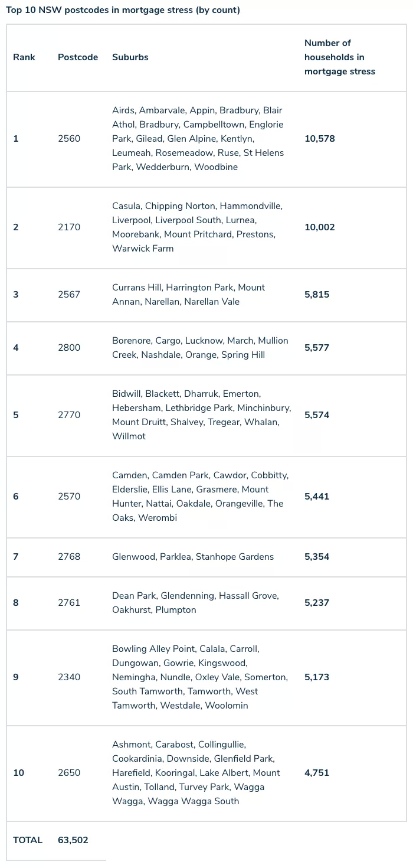The image size is (413, 868).
Task: Select the Postcode column header
Action: click(78, 57)
